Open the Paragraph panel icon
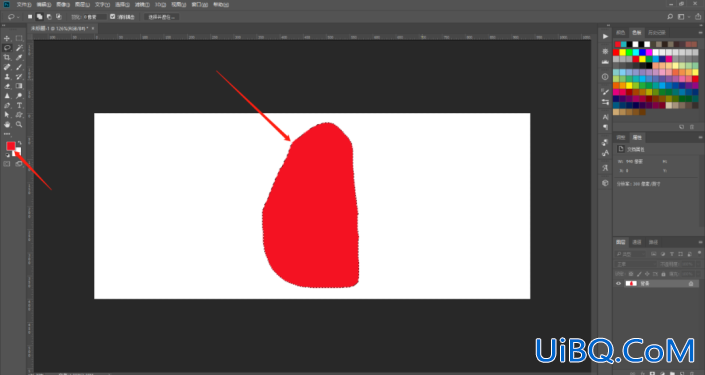The height and width of the screenshot is (375, 705). pyautogui.click(x=605, y=127)
